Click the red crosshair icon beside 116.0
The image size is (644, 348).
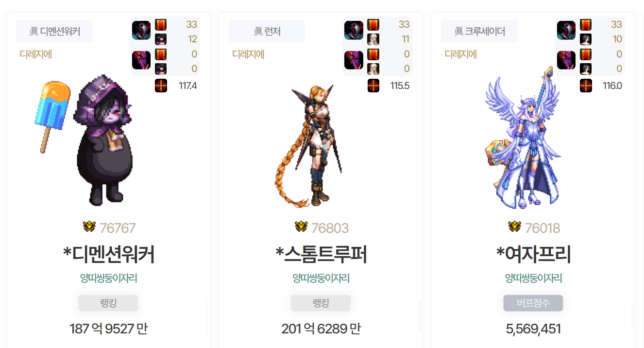click(586, 86)
